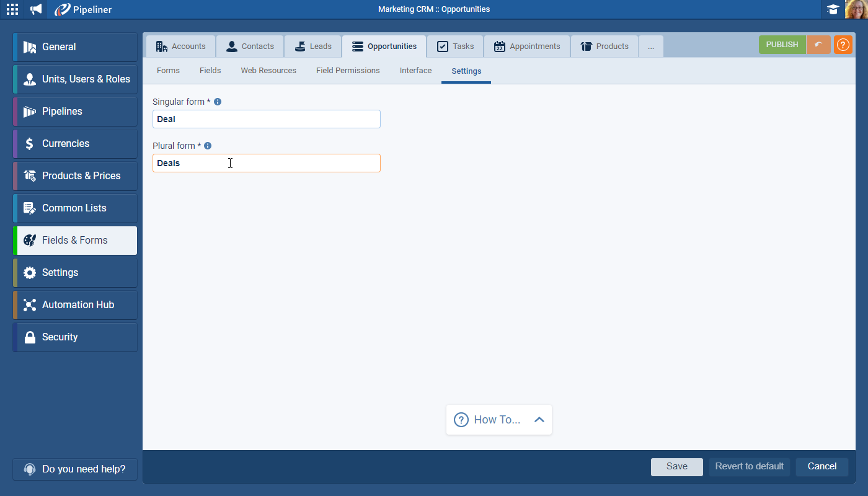Click the megaphone announcements icon

pos(36,9)
